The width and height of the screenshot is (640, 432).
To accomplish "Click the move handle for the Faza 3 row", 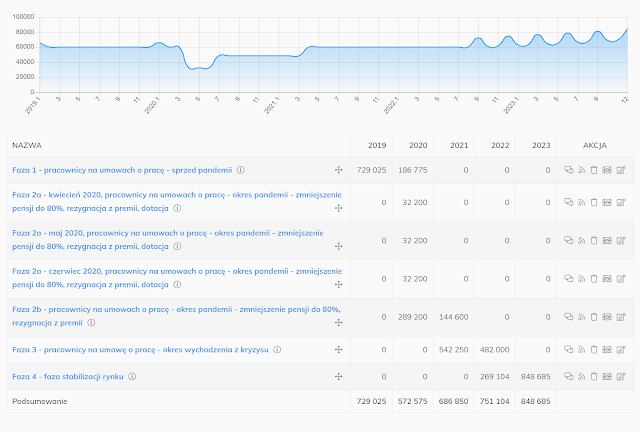I will 338,350.
